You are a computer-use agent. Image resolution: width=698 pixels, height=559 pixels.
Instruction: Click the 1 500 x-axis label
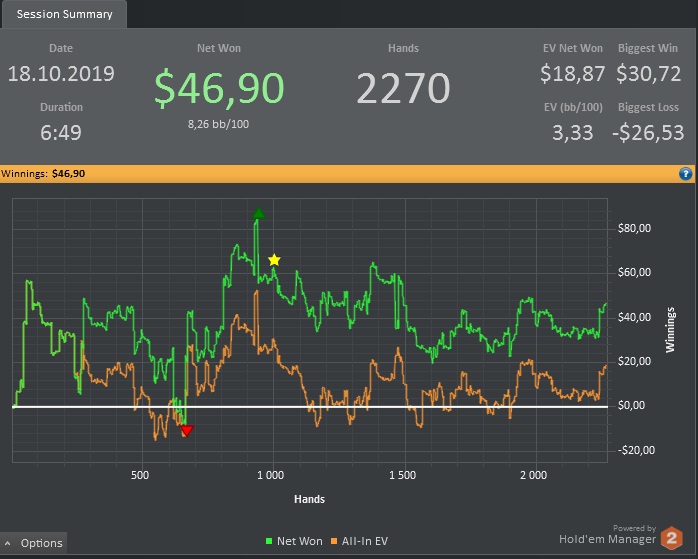402,475
